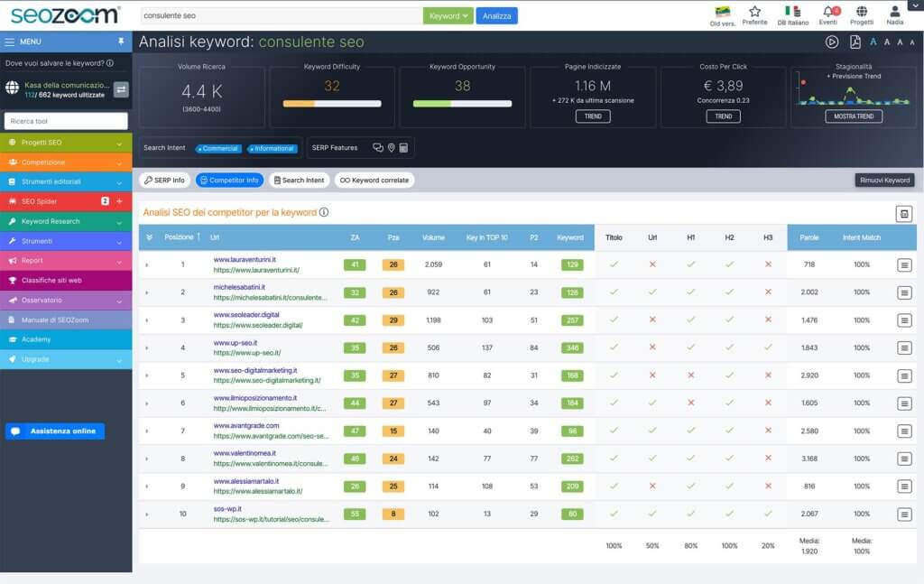
Task: Switch to the SERP Info tab
Action: (x=164, y=181)
